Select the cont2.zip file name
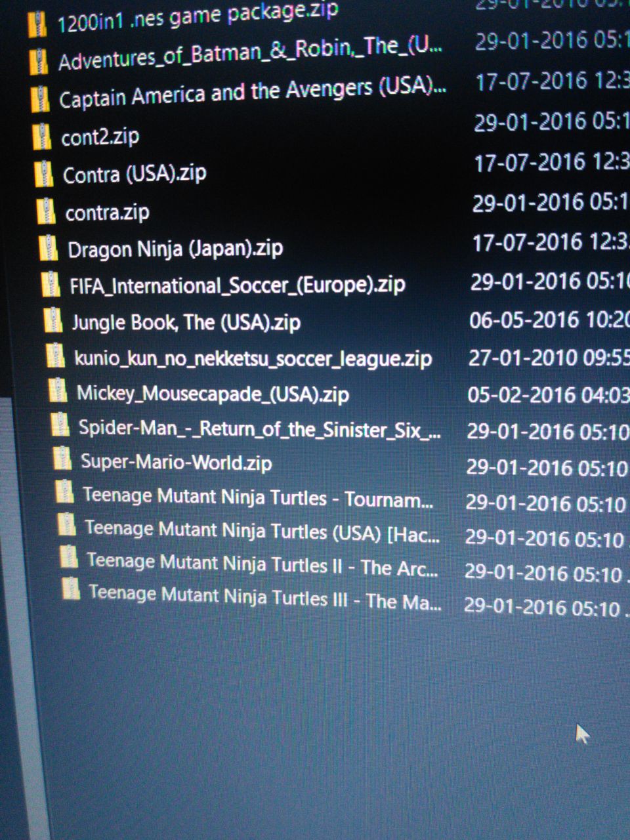630x840 pixels. point(100,136)
